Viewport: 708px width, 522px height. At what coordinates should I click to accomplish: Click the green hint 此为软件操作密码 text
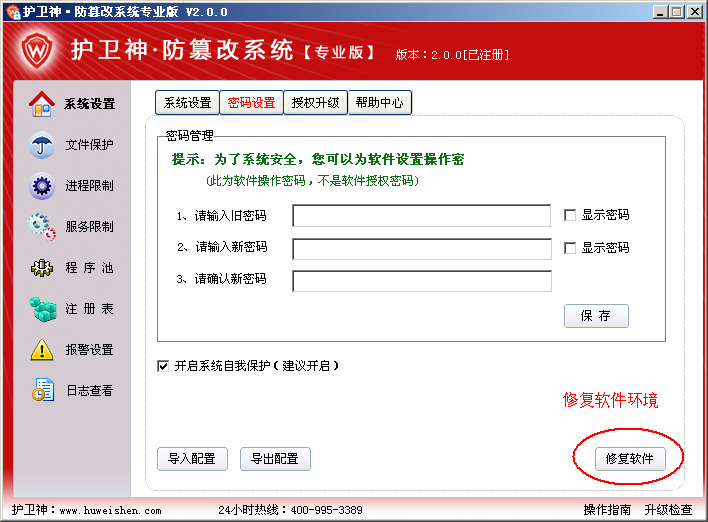(x=312, y=181)
